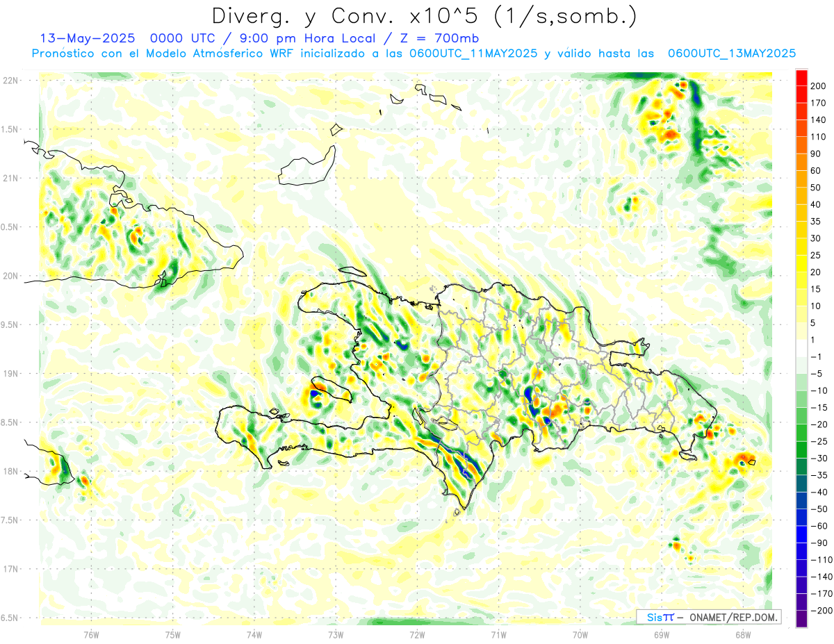Click the dark purple swatch at colorbar bottom
Screen dimensions: 834x644
[x=801, y=618]
